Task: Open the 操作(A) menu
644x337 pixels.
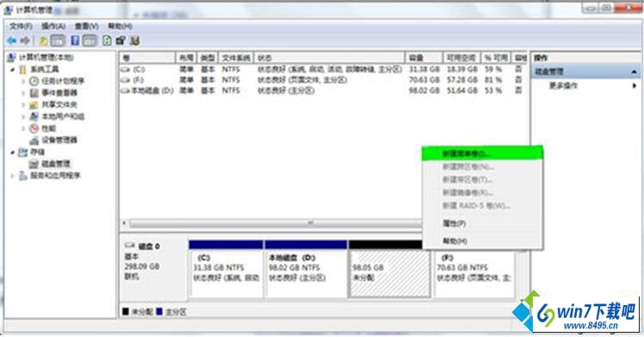Action: [53, 26]
